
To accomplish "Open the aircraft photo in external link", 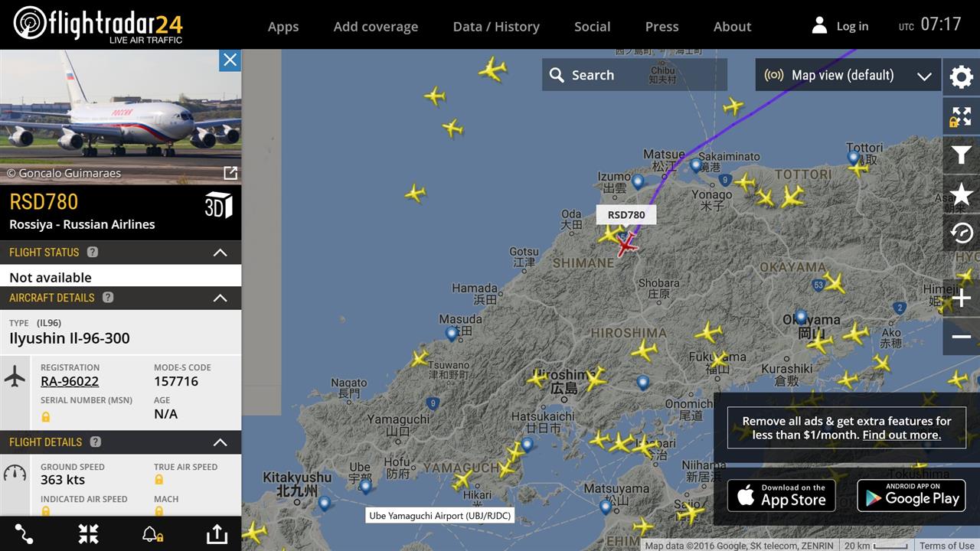I will (x=230, y=173).
